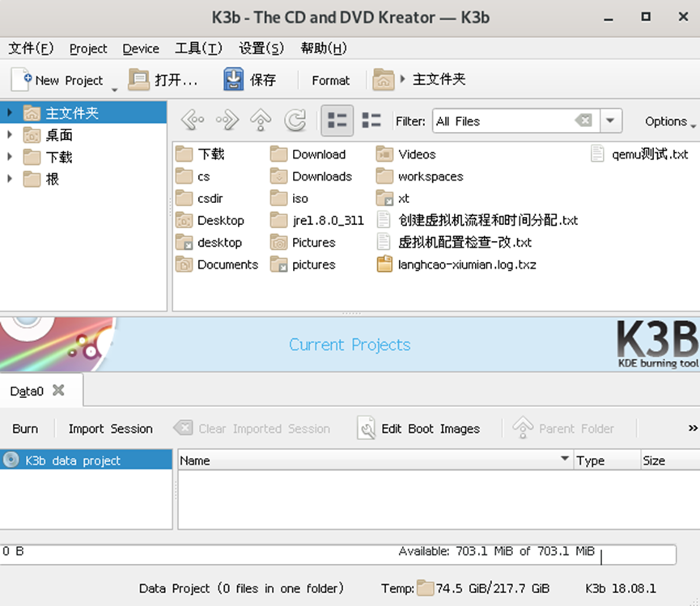Open the New Project dropdown arrow
The height and width of the screenshot is (606, 700).
114,89
